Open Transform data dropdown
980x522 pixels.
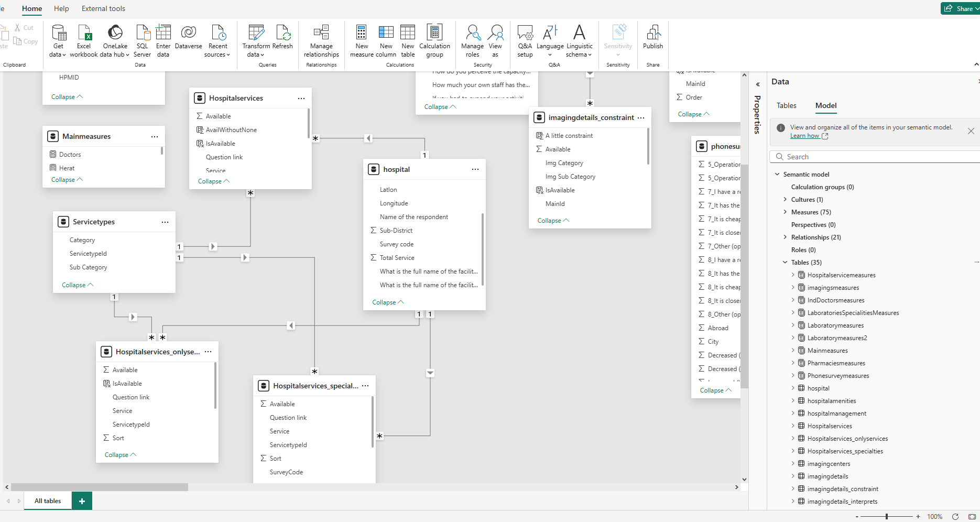point(256,50)
